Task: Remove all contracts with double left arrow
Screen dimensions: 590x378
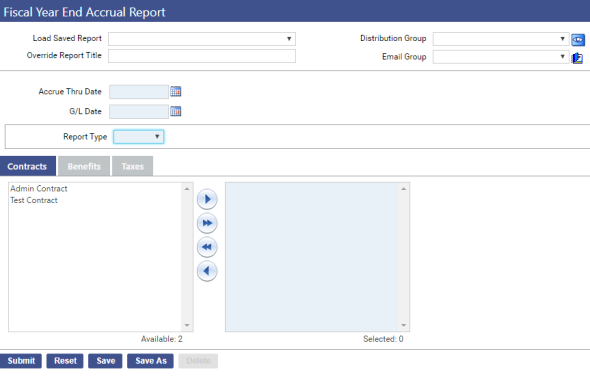Action: coord(207,247)
